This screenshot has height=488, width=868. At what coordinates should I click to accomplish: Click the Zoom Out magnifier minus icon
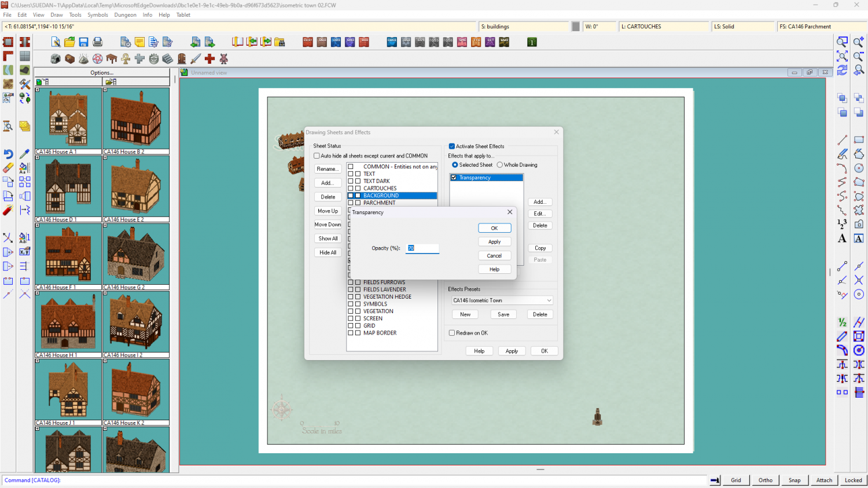tap(859, 56)
